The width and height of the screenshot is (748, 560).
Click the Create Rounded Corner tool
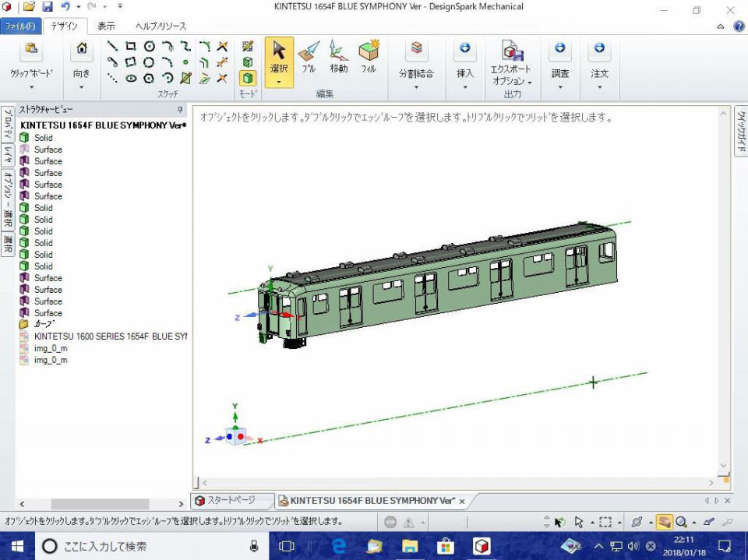point(205,46)
